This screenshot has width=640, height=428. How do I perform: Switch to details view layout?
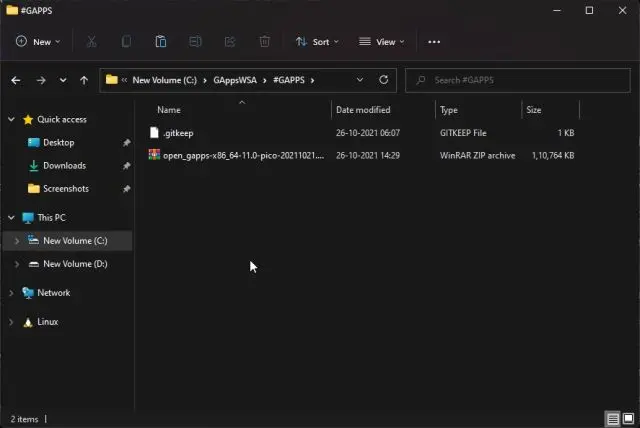612,418
